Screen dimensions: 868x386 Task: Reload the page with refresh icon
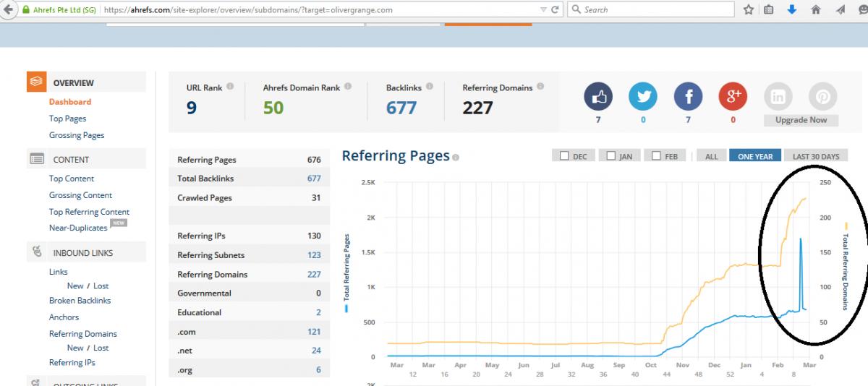click(x=555, y=9)
